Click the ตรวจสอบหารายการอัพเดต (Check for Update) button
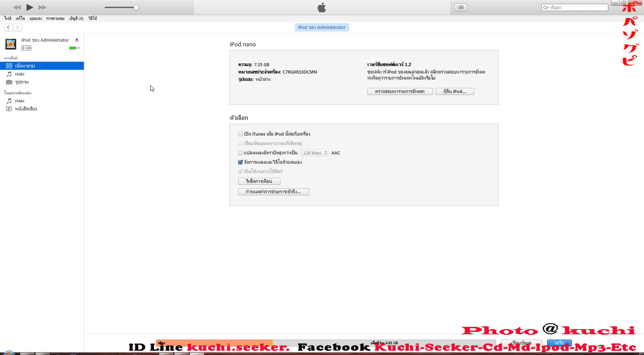The image size is (644, 355). [400, 91]
